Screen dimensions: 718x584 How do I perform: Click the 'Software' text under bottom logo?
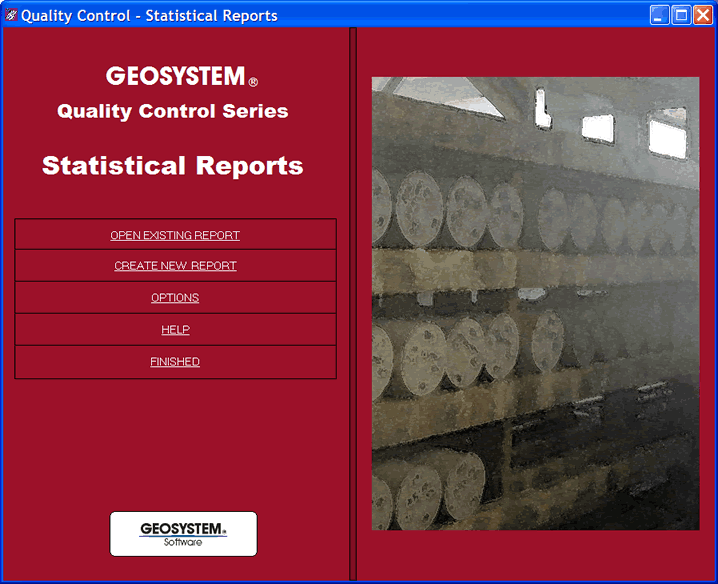[183, 543]
